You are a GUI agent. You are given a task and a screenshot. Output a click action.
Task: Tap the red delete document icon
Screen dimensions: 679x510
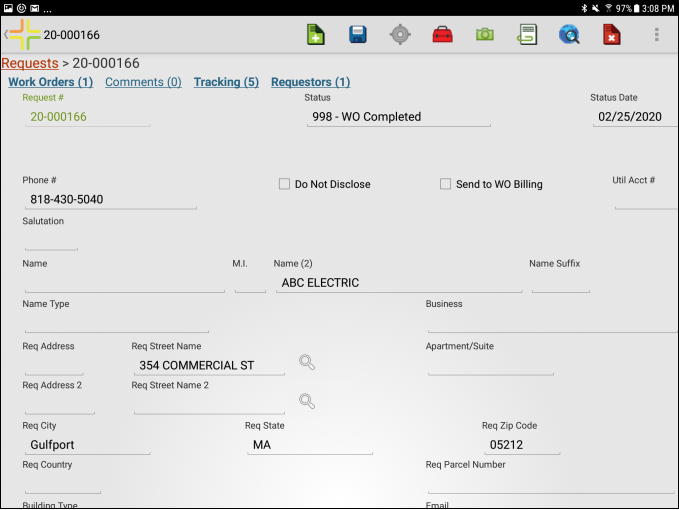[x=611, y=35]
